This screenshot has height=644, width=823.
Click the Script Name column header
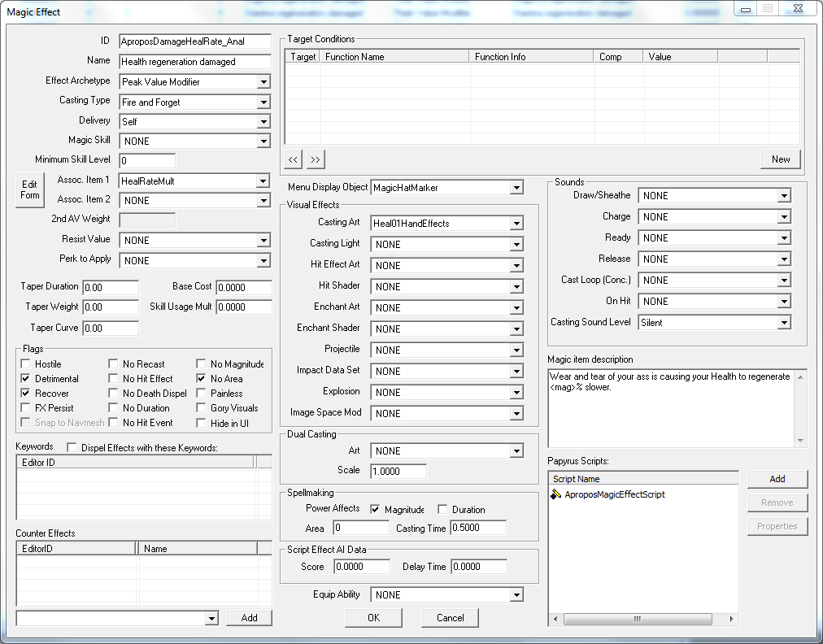point(643,479)
